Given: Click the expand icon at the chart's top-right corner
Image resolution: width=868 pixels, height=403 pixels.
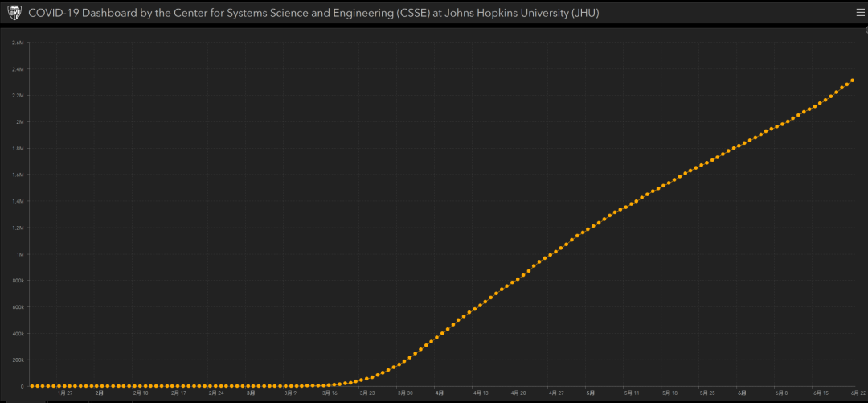Looking at the screenshot, I should (x=866, y=30).
